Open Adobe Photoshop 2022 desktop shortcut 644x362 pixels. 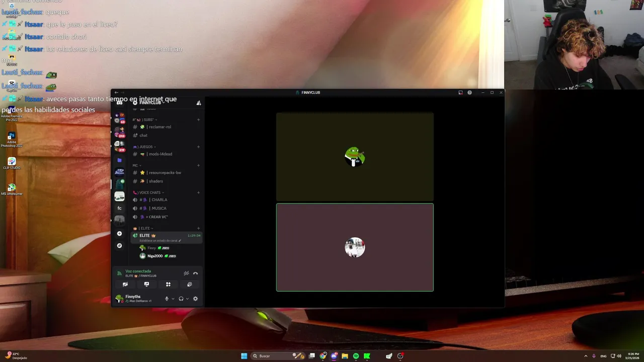point(12,139)
